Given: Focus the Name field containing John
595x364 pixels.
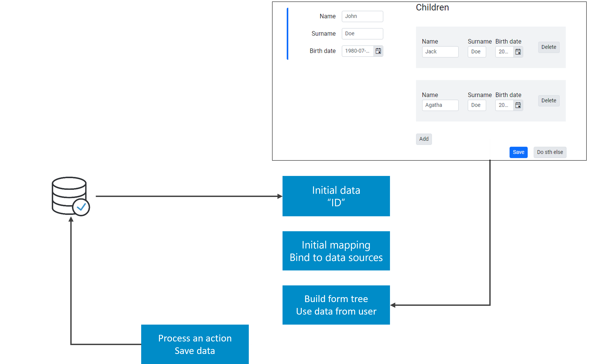Looking at the screenshot, I should tap(362, 16).
